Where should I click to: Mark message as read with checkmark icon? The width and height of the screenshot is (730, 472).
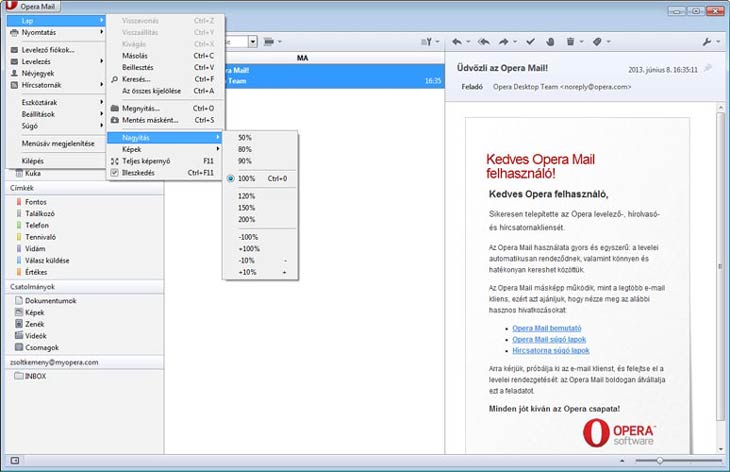coord(530,42)
